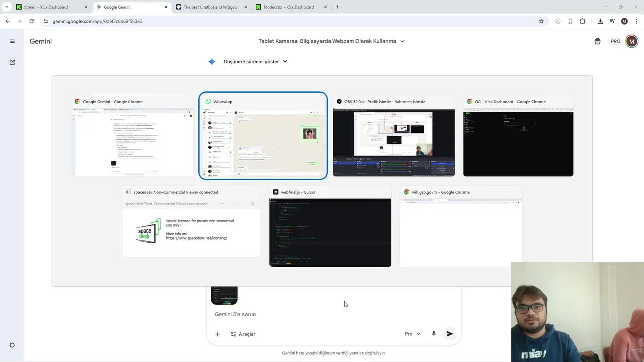Viewport: 644px width, 362px height.
Task: Bookmark this page with the star icon
Action: (541, 21)
